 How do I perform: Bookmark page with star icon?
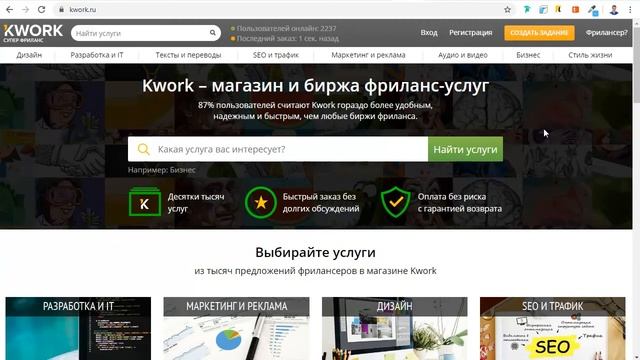tap(507, 9)
